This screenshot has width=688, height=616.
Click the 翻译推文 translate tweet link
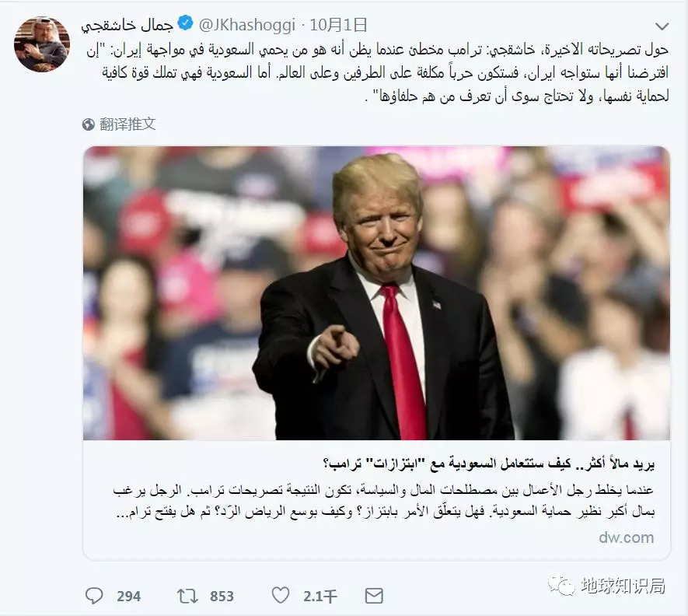pyautogui.click(x=127, y=124)
